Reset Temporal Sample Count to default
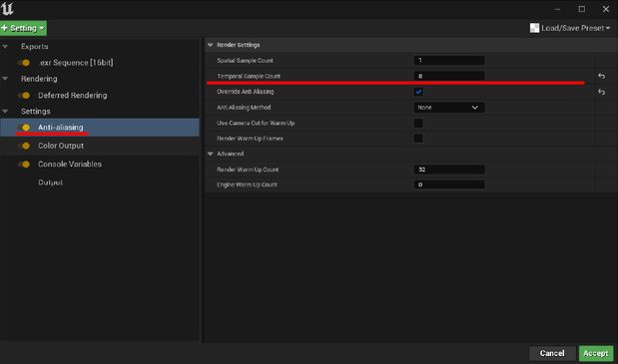Screen dimensions: 618x364 (x=601, y=76)
